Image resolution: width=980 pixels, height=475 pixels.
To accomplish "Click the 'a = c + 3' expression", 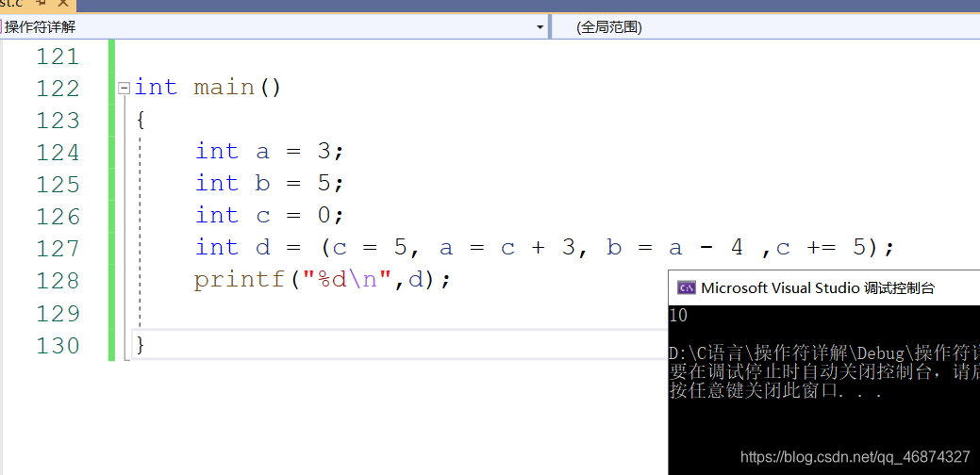I will (507, 249).
